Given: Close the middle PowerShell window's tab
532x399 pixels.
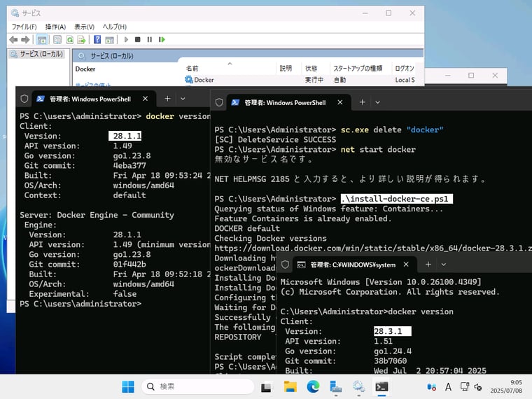Looking at the screenshot, I should pyautogui.click(x=340, y=102).
